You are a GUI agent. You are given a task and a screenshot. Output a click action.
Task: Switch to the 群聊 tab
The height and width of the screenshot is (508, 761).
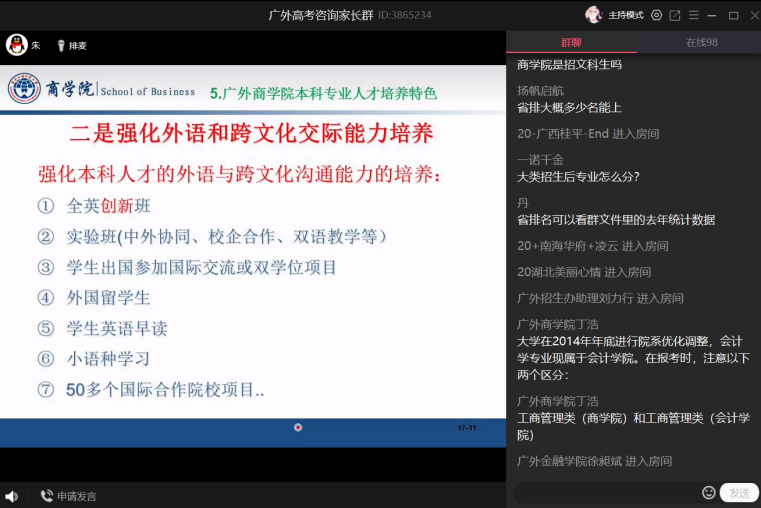pyautogui.click(x=571, y=42)
